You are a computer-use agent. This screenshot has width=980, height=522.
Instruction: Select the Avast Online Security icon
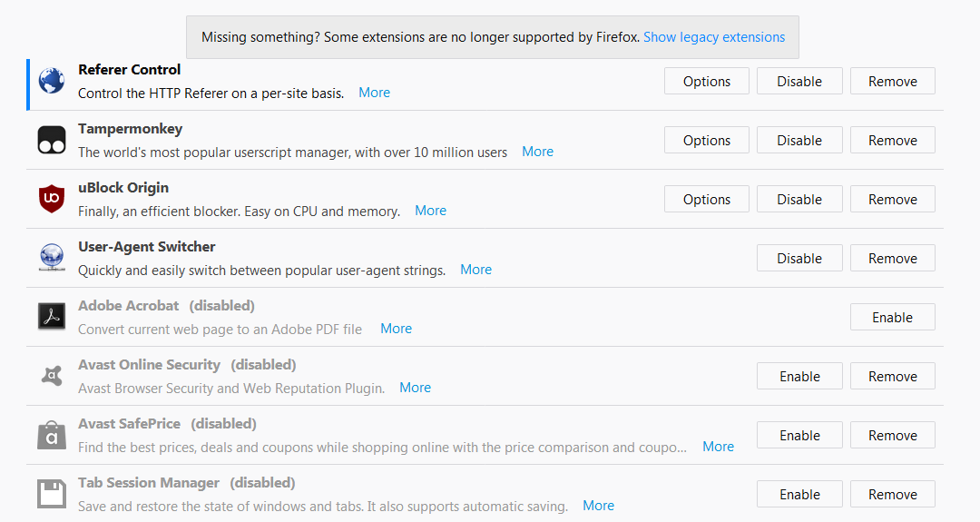pos(51,376)
